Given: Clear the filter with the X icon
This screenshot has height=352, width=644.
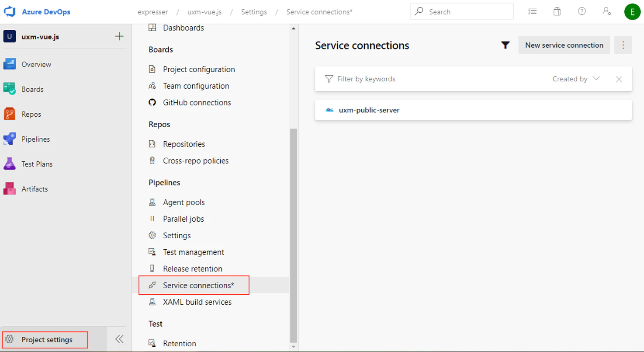Looking at the screenshot, I should click(619, 79).
